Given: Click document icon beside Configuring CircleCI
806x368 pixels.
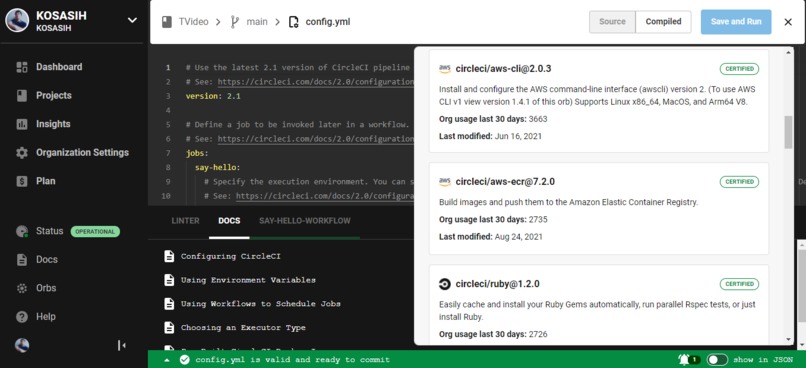Looking at the screenshot, I should tap(169, 256).
